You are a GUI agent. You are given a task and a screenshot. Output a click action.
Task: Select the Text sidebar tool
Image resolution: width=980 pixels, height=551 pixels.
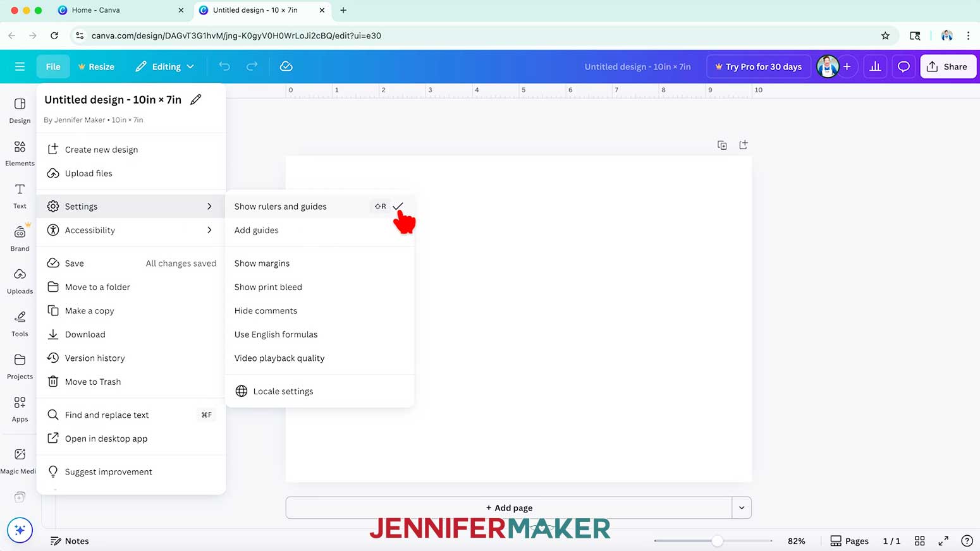tap(20, 196)
